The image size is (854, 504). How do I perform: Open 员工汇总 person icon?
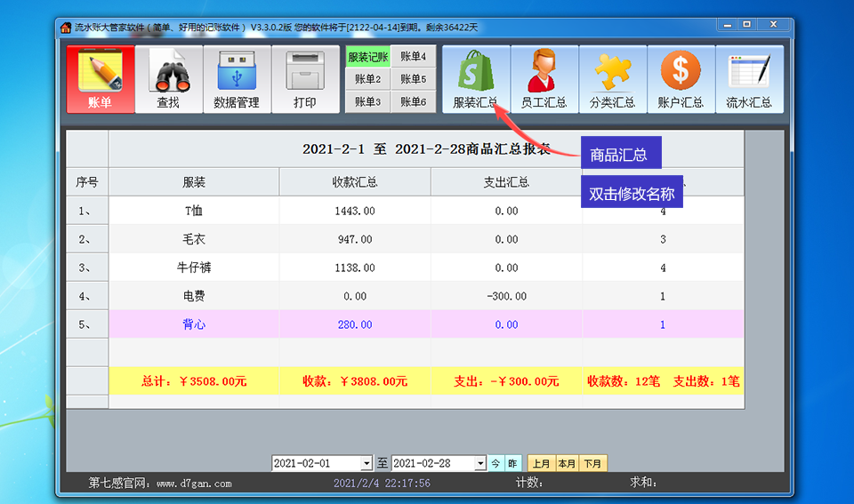coord(544,79)
